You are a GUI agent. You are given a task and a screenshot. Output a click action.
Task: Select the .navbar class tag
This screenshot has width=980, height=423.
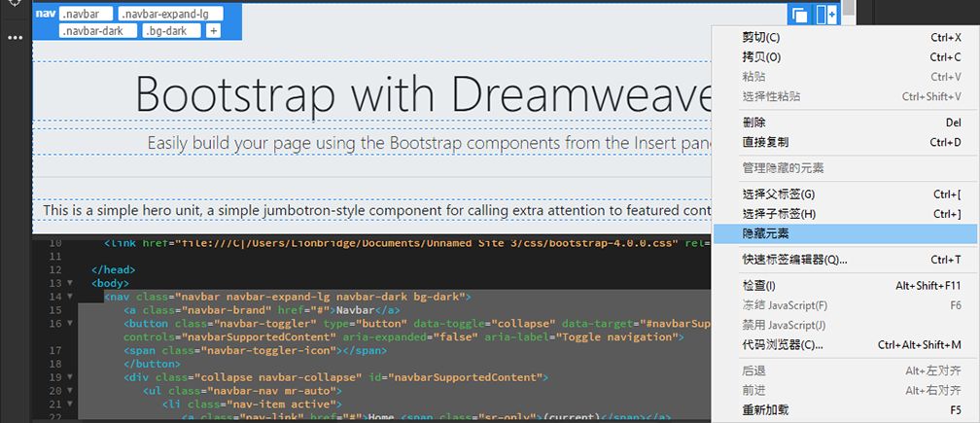coord(87,14)
